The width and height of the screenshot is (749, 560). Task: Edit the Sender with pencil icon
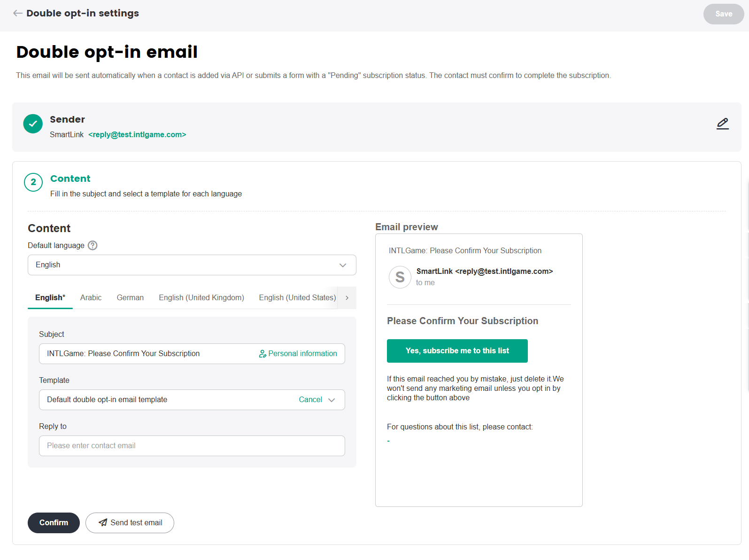click(722, 124)
